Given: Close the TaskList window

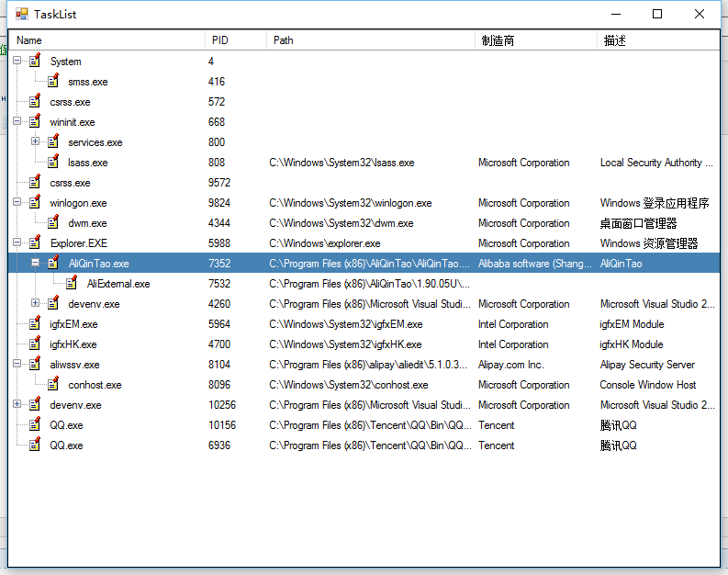Looking at the screenshot, I should click(x=700, y=14).
